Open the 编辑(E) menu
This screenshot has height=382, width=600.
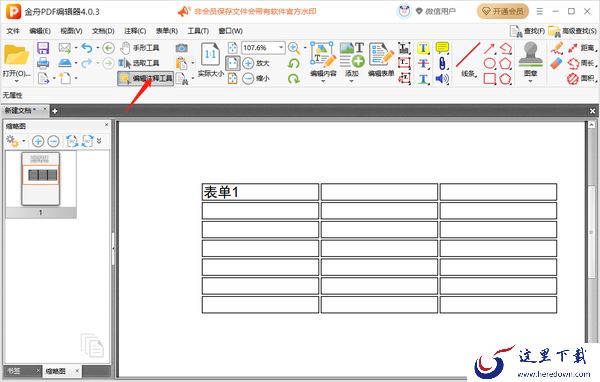click(x=40, y=31)
